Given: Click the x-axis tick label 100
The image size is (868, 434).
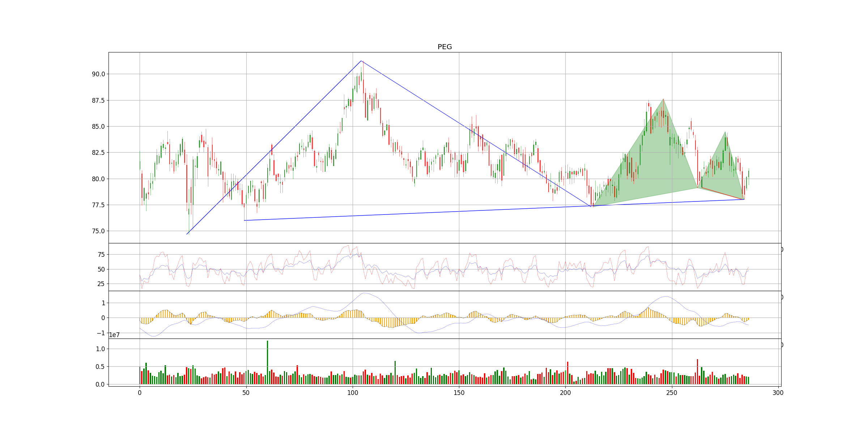Looking at the screenshot, I should pyautogui.click(x=352, y=393).
